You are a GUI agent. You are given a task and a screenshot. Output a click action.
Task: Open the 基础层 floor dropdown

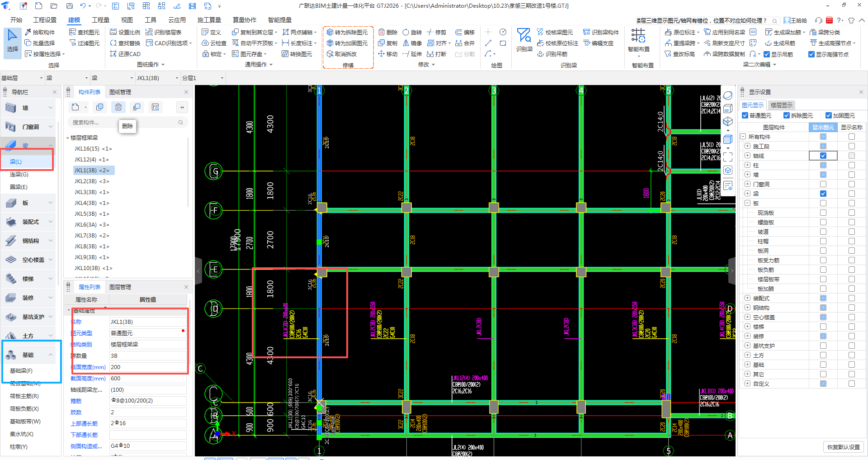(22, 78)
